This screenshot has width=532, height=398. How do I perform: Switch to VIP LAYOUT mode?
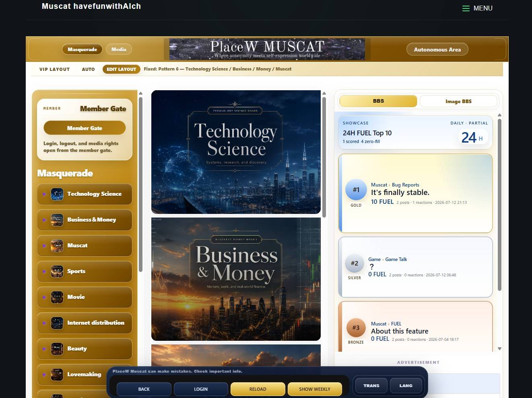point(55,69)
